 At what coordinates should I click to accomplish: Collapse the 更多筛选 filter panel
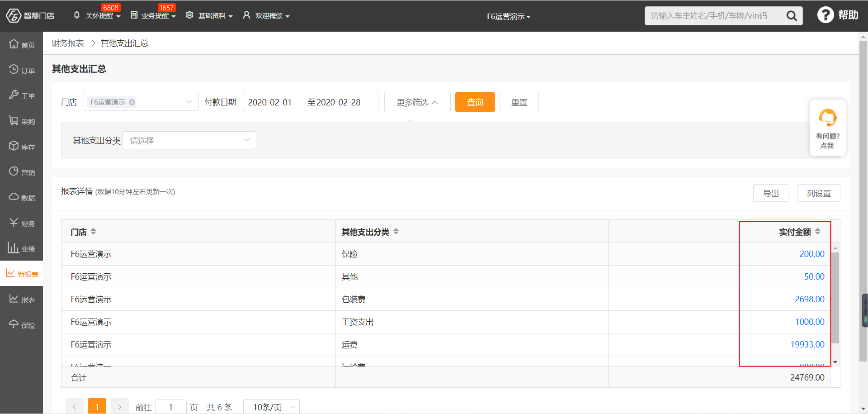point(417,102)
